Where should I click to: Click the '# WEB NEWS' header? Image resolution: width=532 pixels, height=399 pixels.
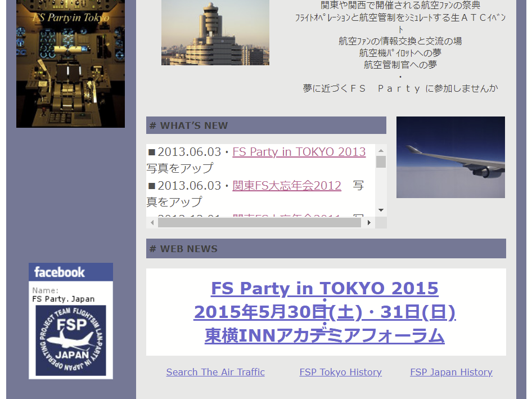tap(326, 249)
